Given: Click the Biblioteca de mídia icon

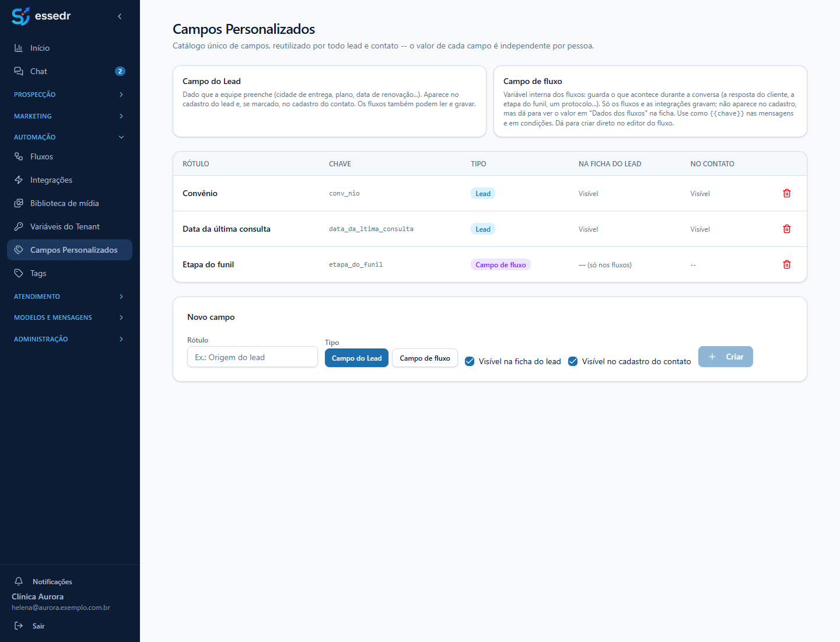Looking at the screenshot, I should click(19, 203).
